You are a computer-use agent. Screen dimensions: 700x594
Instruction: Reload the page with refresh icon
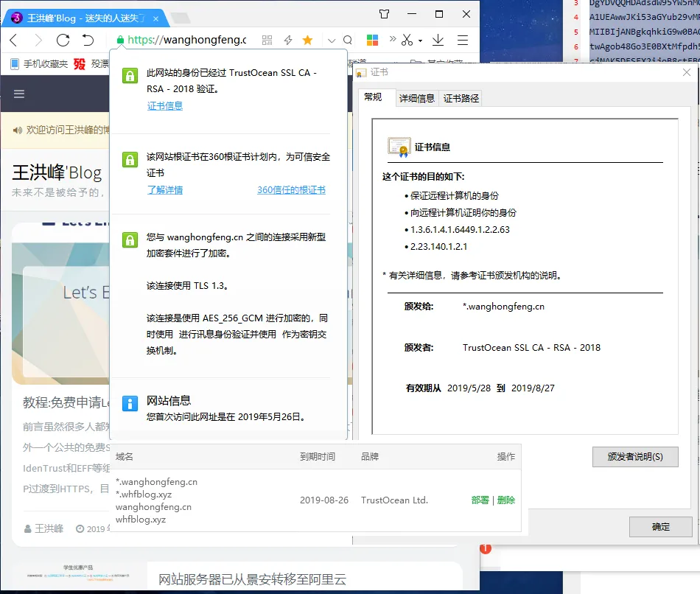pos(63,41)
